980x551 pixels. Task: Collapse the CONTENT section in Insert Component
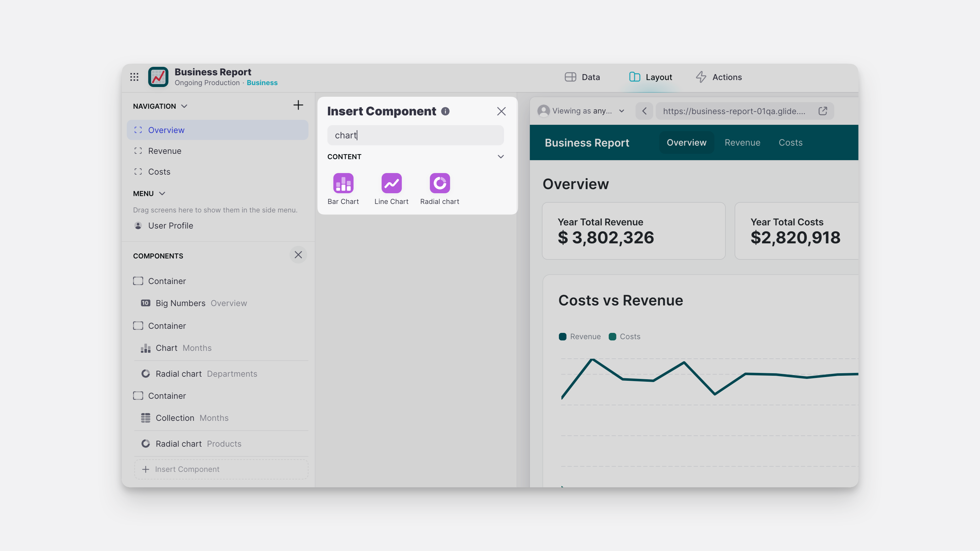(x=500, y=156)
